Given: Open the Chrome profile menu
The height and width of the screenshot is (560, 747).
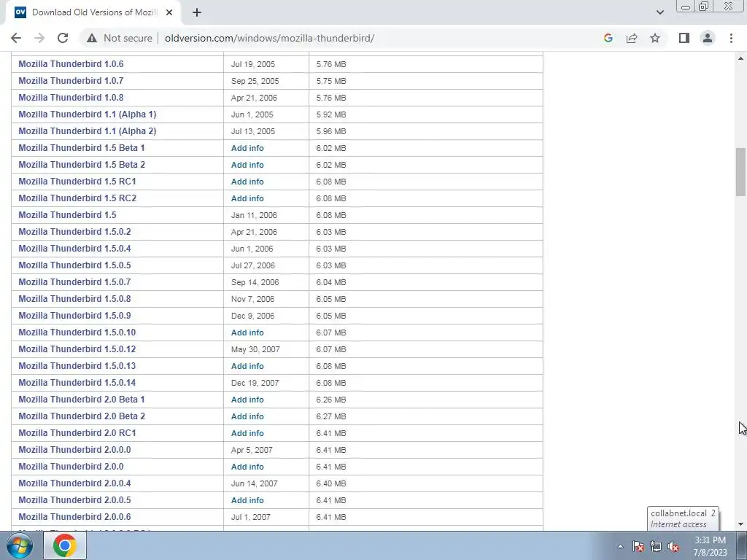Looking at the screenshot, I should [708, 38].
